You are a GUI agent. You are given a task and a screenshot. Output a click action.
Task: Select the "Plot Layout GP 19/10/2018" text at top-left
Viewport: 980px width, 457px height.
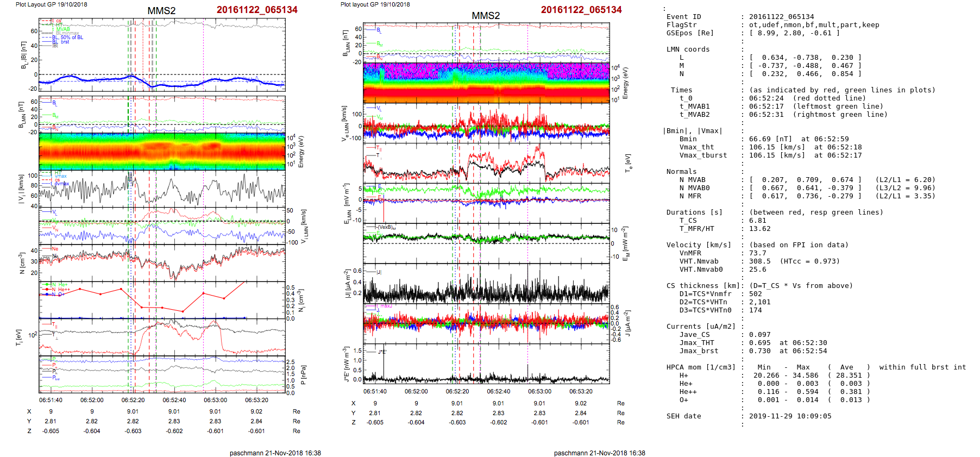click(51, 4)
